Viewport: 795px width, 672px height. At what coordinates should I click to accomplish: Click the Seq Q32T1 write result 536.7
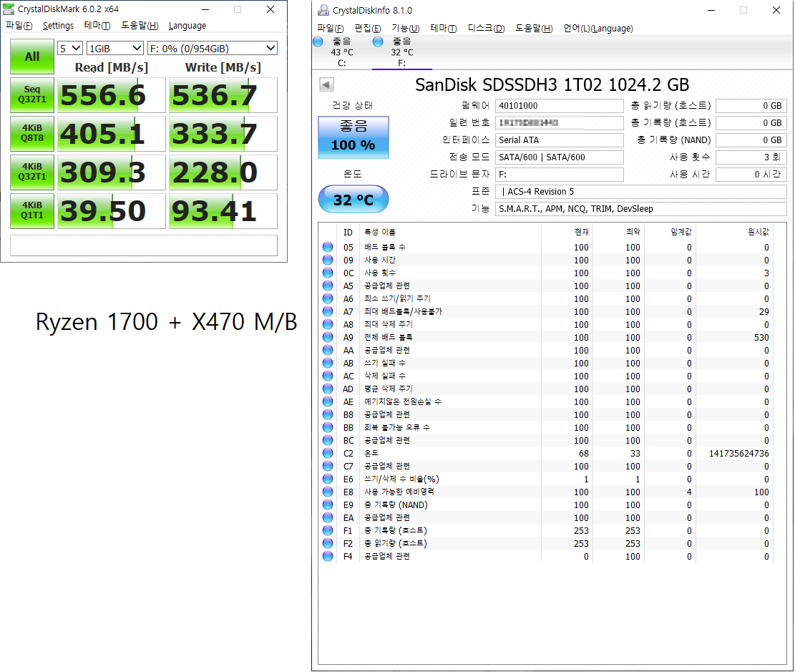click(x=223, y=95)
